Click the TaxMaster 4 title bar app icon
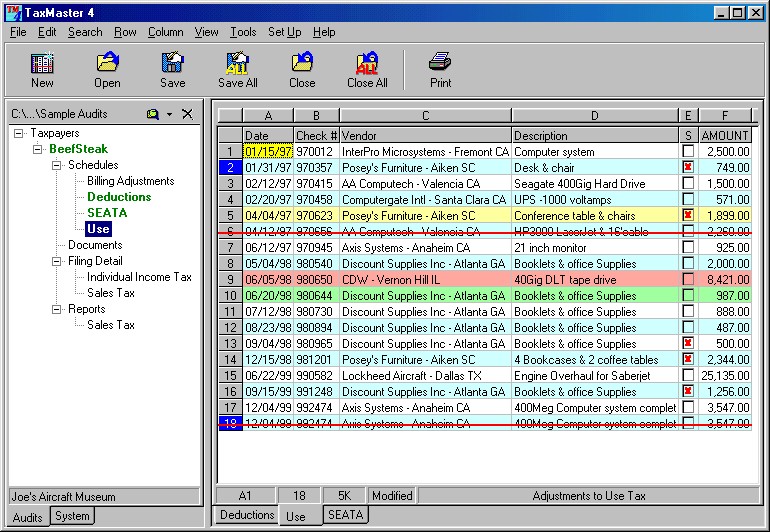 tap(13, 12)
